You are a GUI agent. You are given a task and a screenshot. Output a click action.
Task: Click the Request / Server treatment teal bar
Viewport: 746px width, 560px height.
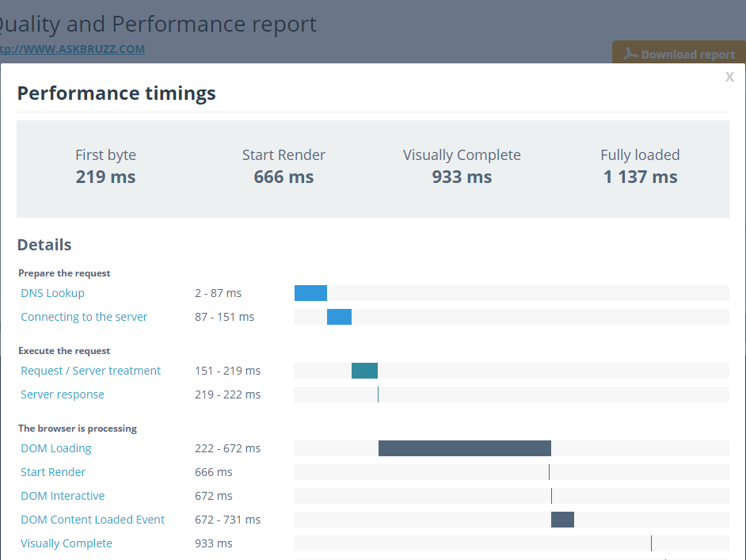[x=364, y=371]
